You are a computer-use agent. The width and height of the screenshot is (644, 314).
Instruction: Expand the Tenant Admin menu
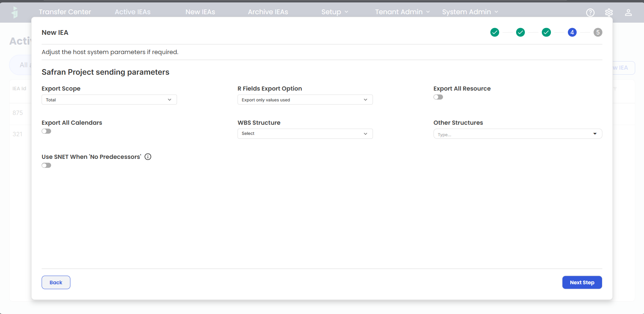402,12
